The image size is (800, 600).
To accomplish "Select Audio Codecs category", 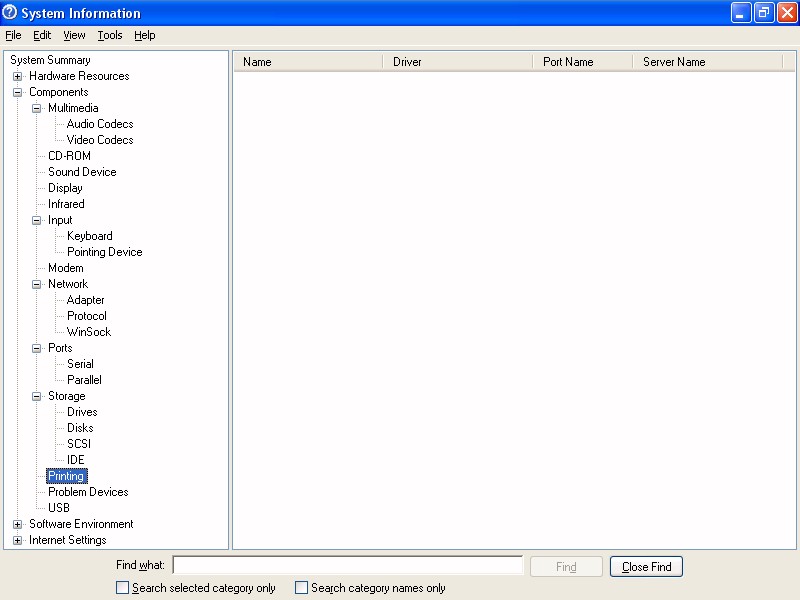I will coord(100,124).
